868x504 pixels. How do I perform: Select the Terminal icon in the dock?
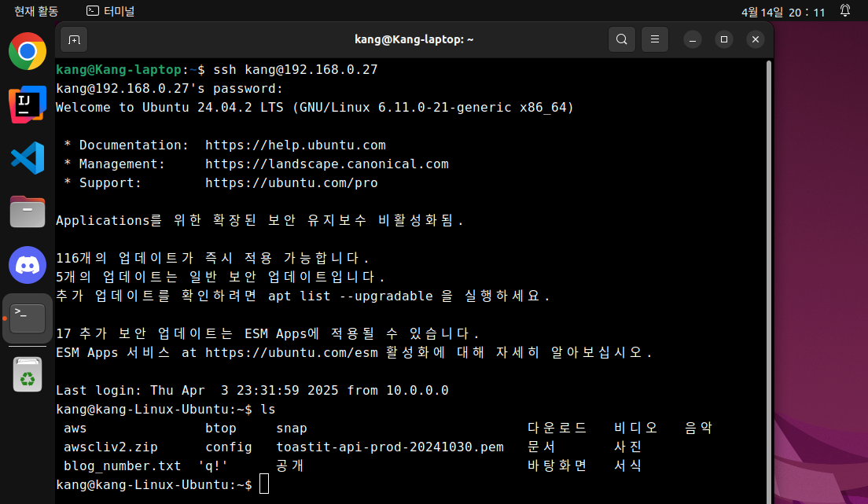click(27, 318)
